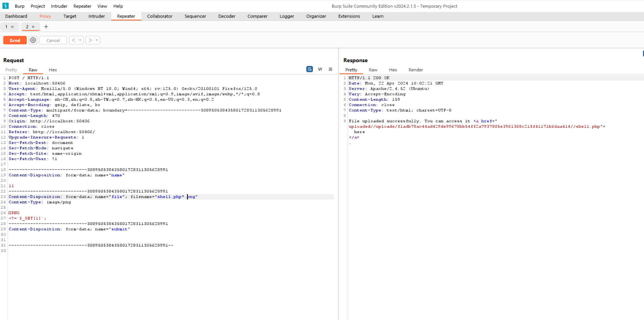
Task: Switch Response view to Raw
Action: click(373, 70)
